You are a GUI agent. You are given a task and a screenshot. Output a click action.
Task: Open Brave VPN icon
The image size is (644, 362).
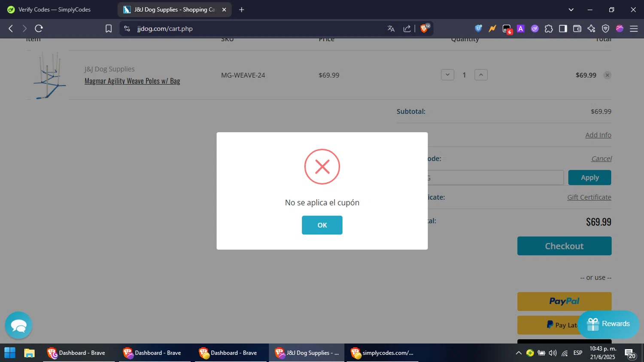coord(605,28)
